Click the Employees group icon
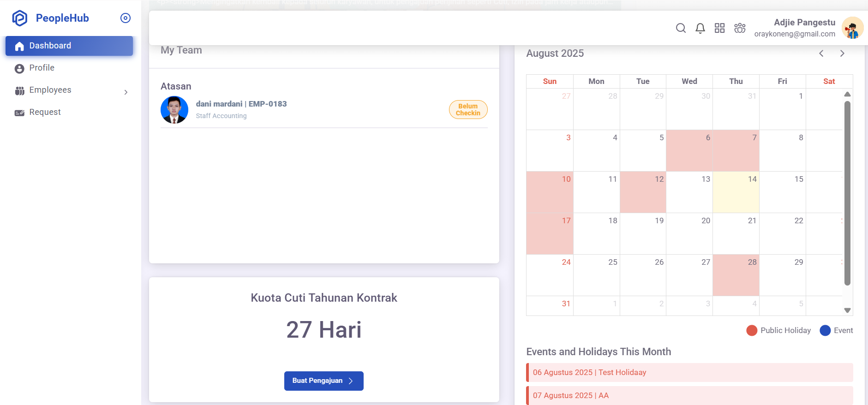868x405 pixels. 19,91
